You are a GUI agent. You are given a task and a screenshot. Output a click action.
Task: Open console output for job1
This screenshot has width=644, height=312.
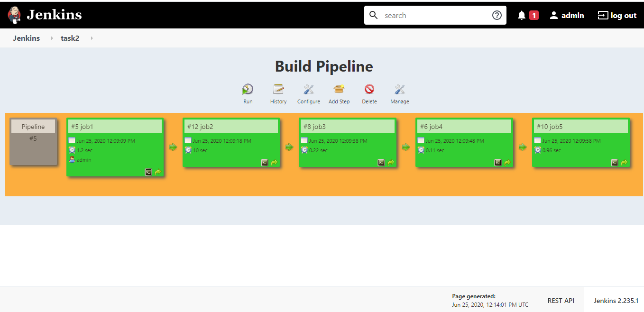[148, 172]
